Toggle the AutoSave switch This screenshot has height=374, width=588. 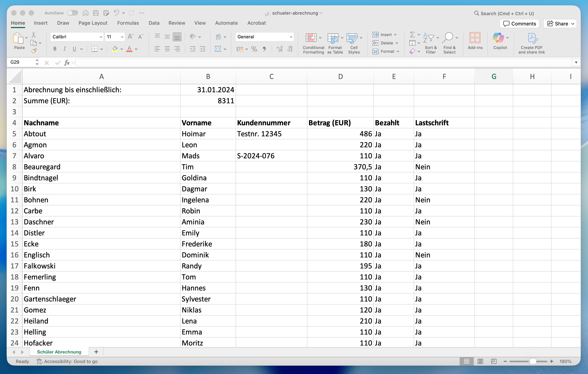73,13
